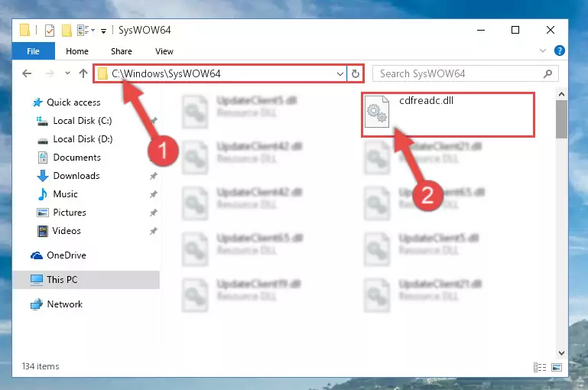Expand the ribbon with the chevron

tap(542, 50)
